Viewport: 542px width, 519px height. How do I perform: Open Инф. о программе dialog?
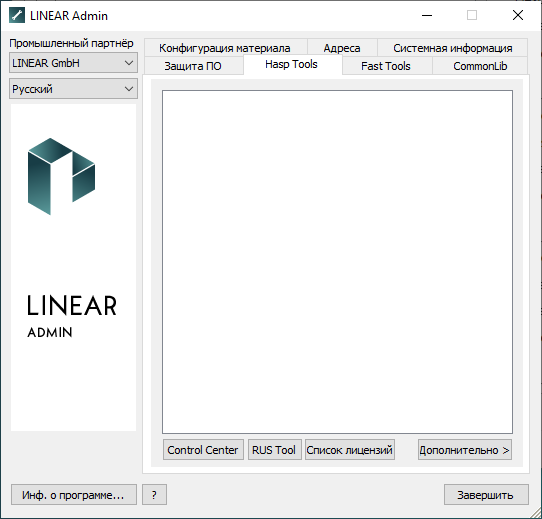click(x=74, y=495)
